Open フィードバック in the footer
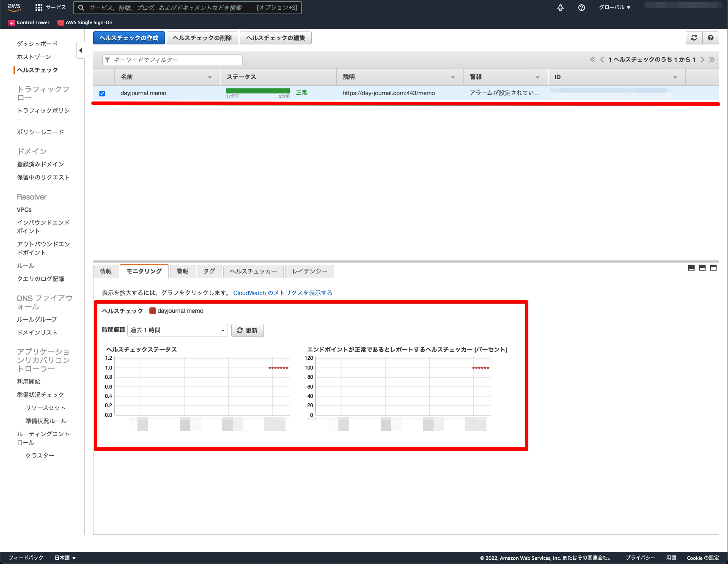 pyautogui.click(x=26, y=558)
